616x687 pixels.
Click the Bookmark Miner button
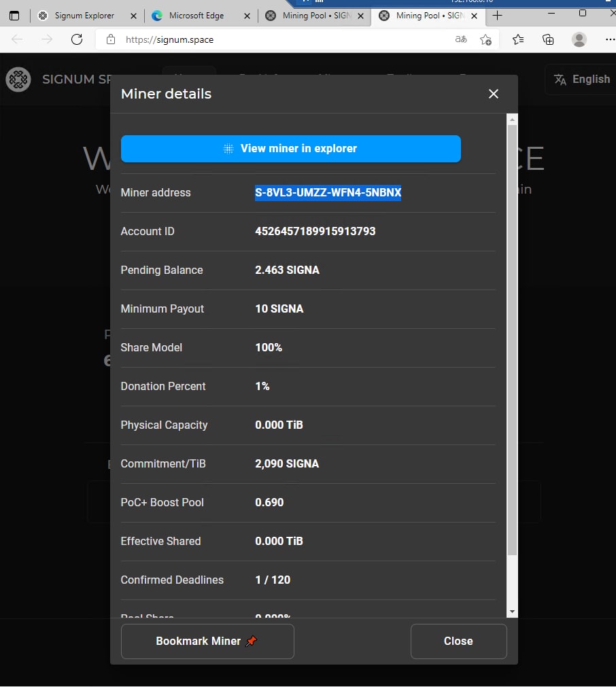click(x=207, y=641)
